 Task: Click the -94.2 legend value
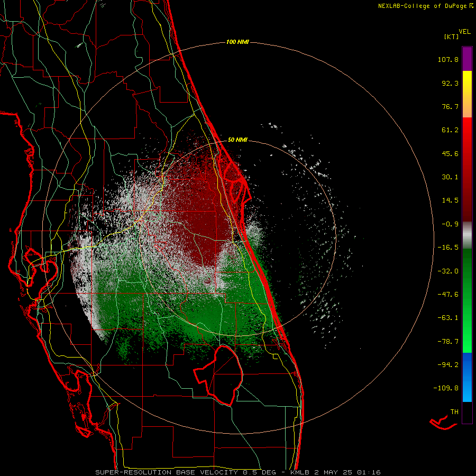[448, 364]
